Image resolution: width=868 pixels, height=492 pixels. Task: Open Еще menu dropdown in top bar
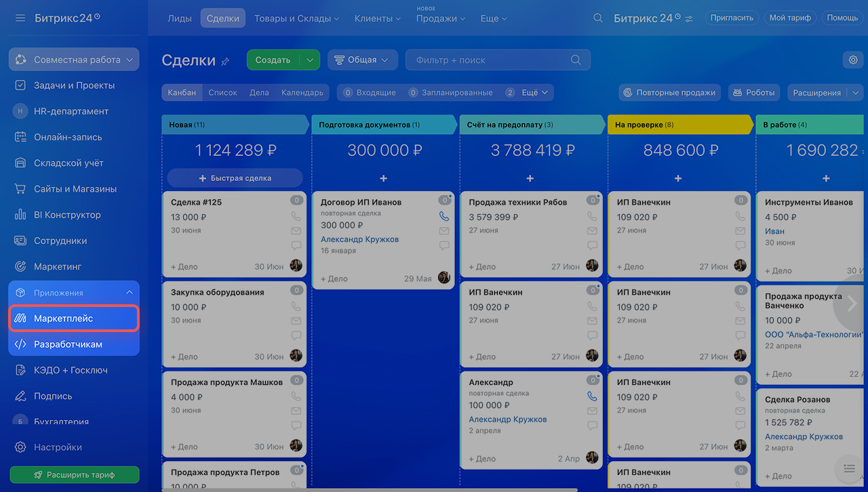(x=493, y=18)
